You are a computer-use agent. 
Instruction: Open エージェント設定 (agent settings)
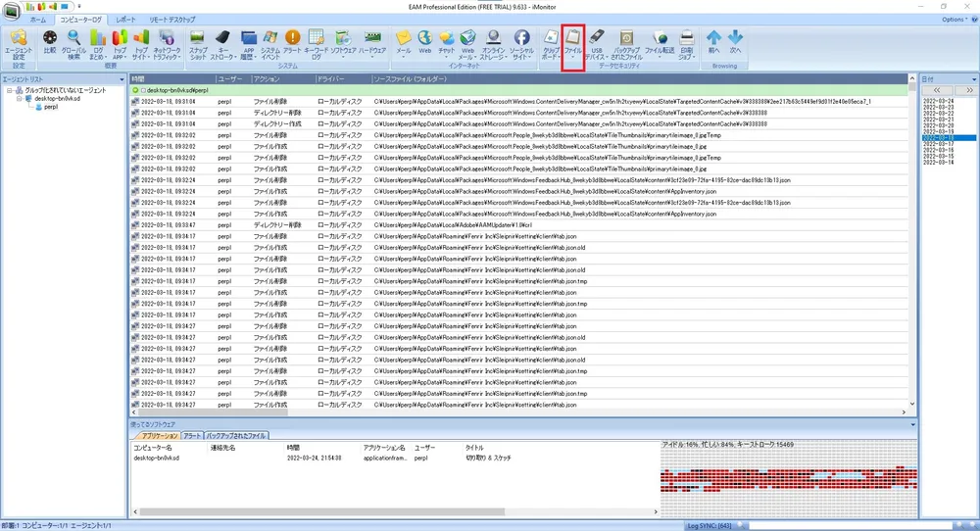[18, 44]
